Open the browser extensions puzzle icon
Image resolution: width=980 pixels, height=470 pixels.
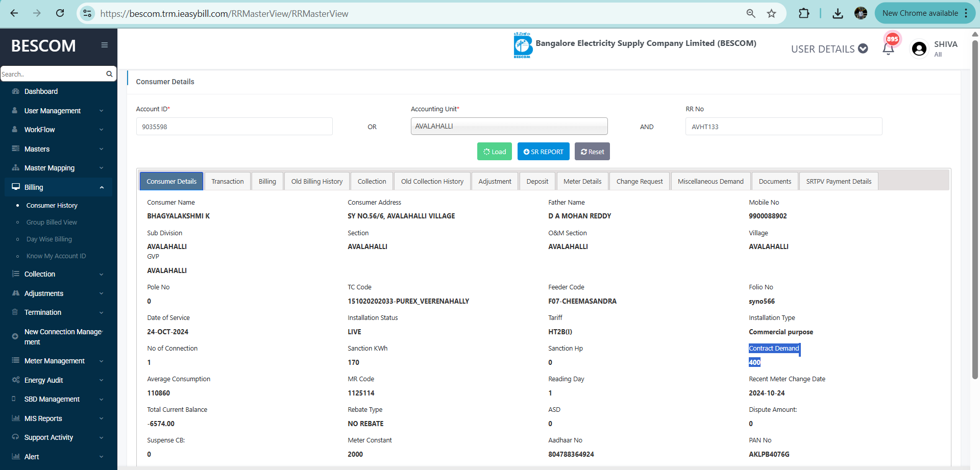(804, 14)
